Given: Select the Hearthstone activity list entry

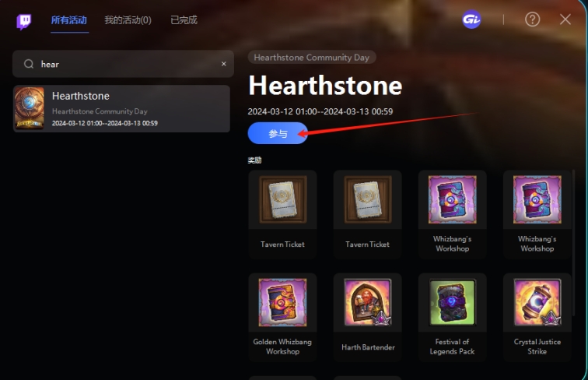Looking at the screenshot, I should tap(122, 108).
